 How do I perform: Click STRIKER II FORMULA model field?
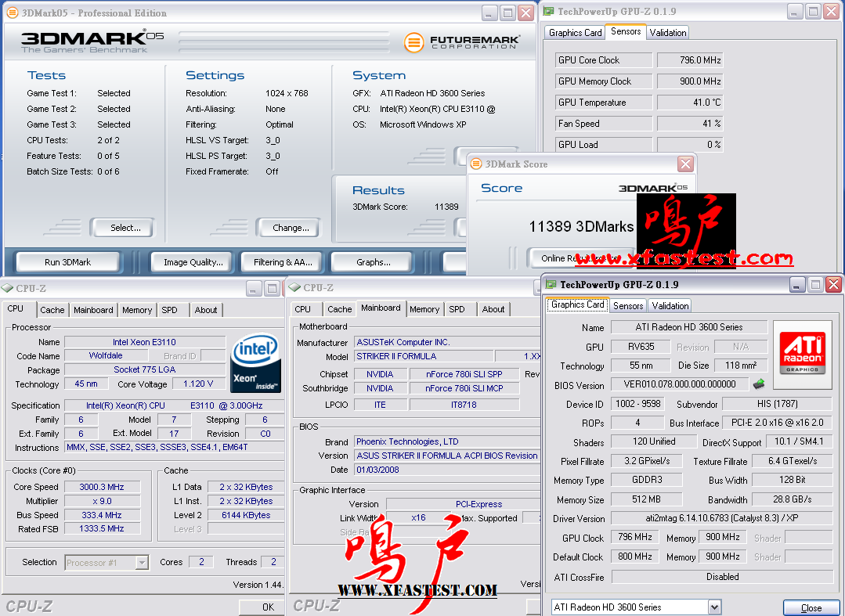tap(424, 356)
